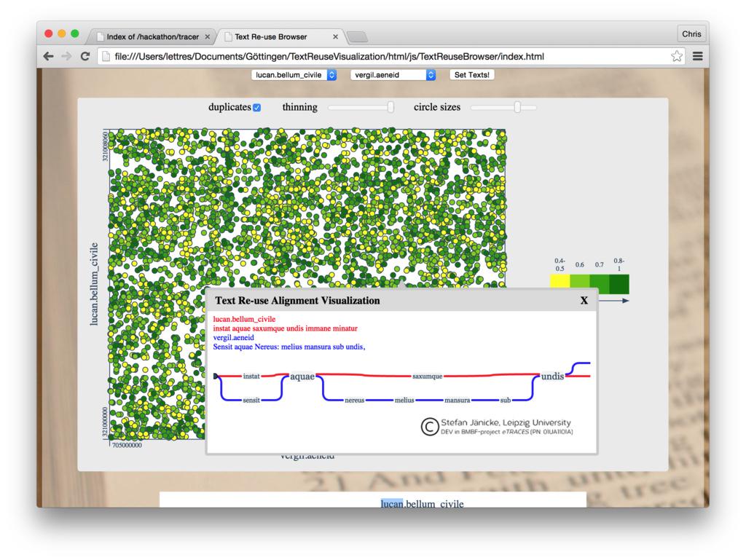Click the 'aquae' node in the alignment graph
The height and width of the screenshot is (560, 746).
coord(302,376)
